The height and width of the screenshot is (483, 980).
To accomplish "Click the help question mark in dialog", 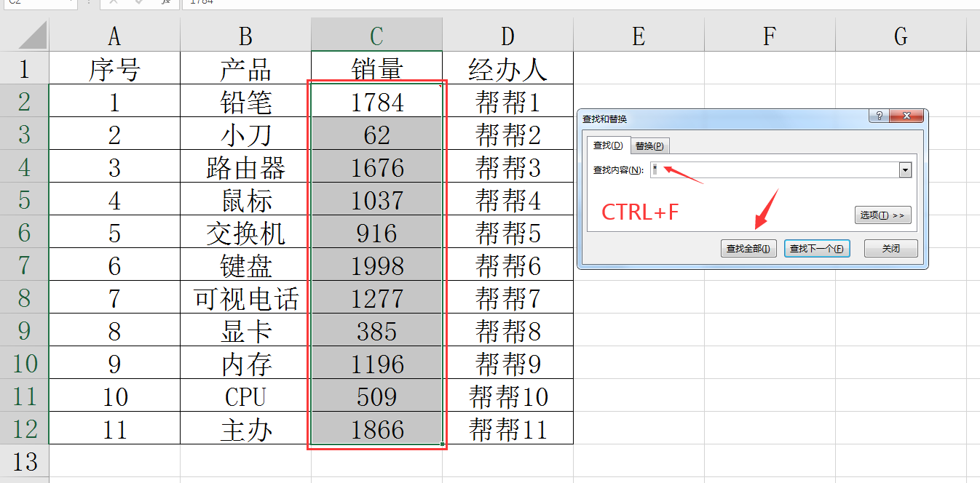I will click(879, 116).
